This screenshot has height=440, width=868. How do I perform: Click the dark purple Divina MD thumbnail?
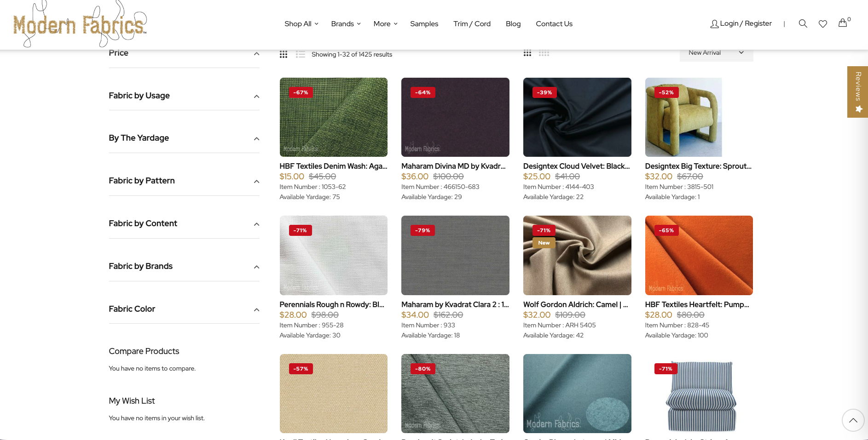coord(455,117)
